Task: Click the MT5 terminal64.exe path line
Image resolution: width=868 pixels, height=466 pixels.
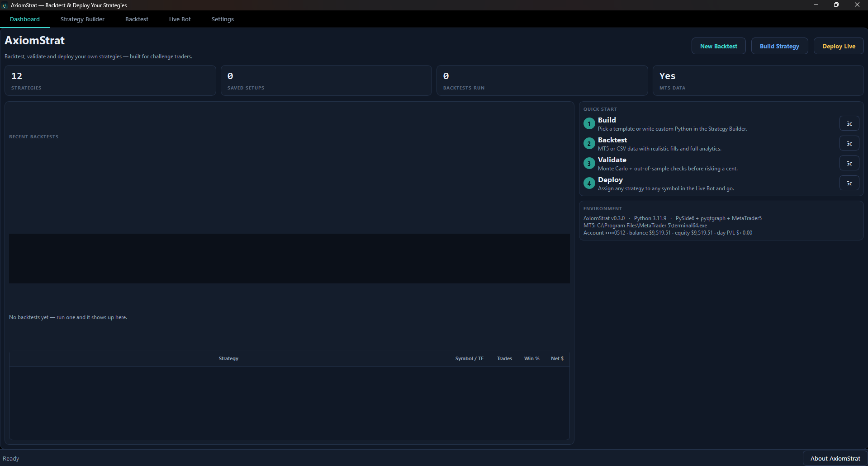Action: [645, 226]
